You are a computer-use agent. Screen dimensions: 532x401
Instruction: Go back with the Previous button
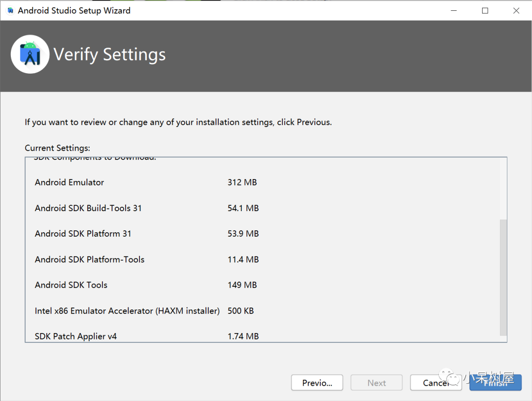(317, 383)
